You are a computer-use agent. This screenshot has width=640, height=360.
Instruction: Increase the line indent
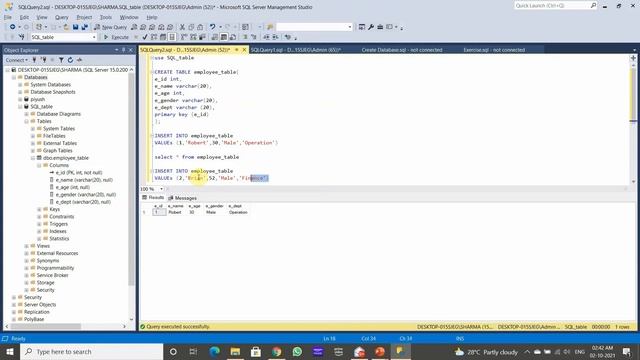(276, 37)
